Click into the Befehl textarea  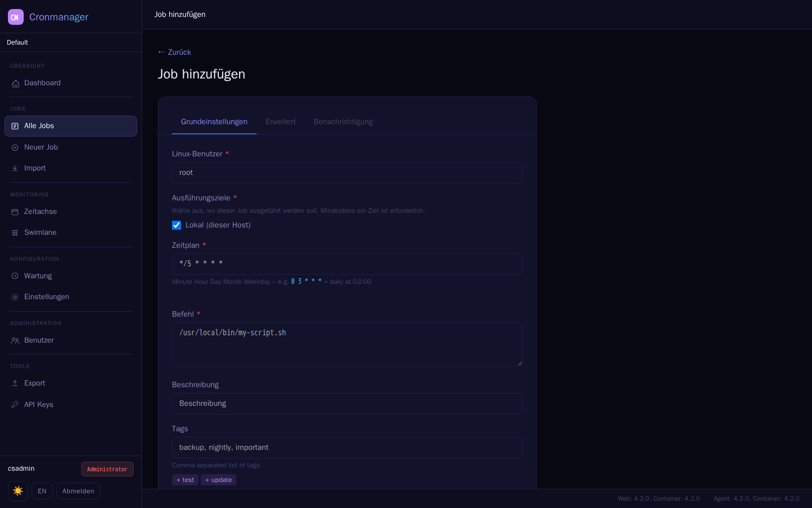pos(347,344)
